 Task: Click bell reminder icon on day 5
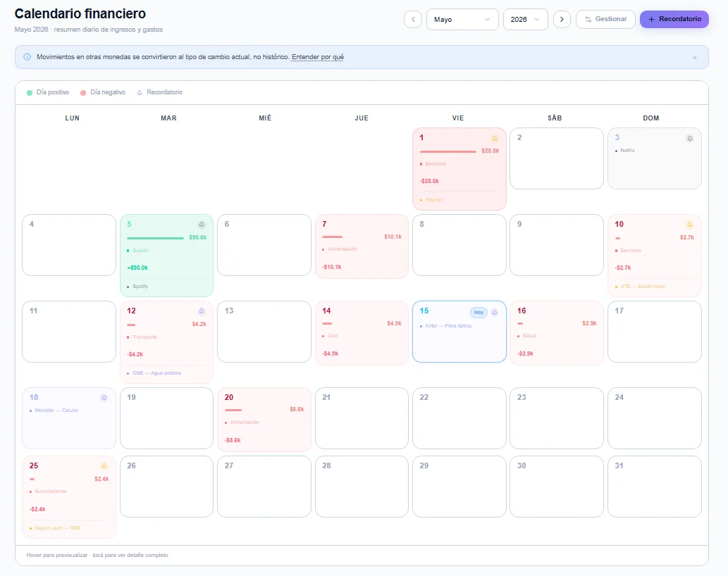tap(202, 225)
